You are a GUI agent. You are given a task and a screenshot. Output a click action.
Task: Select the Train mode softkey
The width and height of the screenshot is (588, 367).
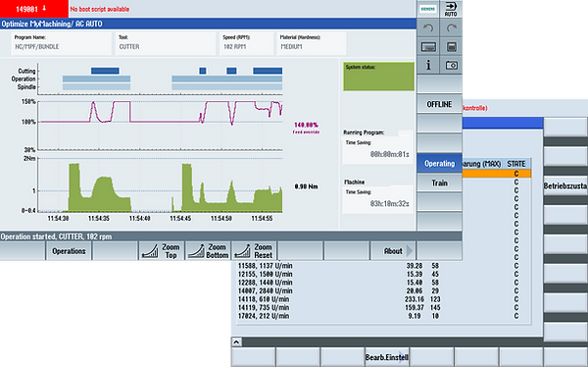(x=439, y=183)
